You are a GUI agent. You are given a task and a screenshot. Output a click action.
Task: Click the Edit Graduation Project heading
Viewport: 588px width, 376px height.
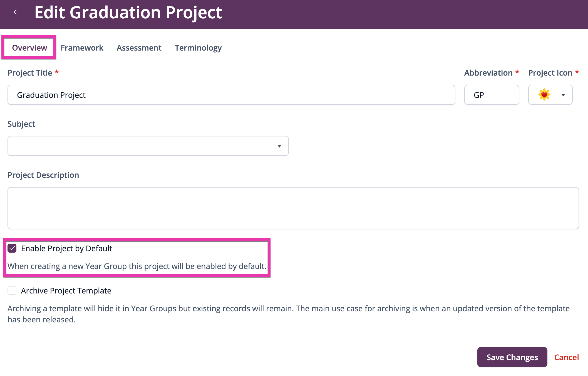(x=128, y=13)
